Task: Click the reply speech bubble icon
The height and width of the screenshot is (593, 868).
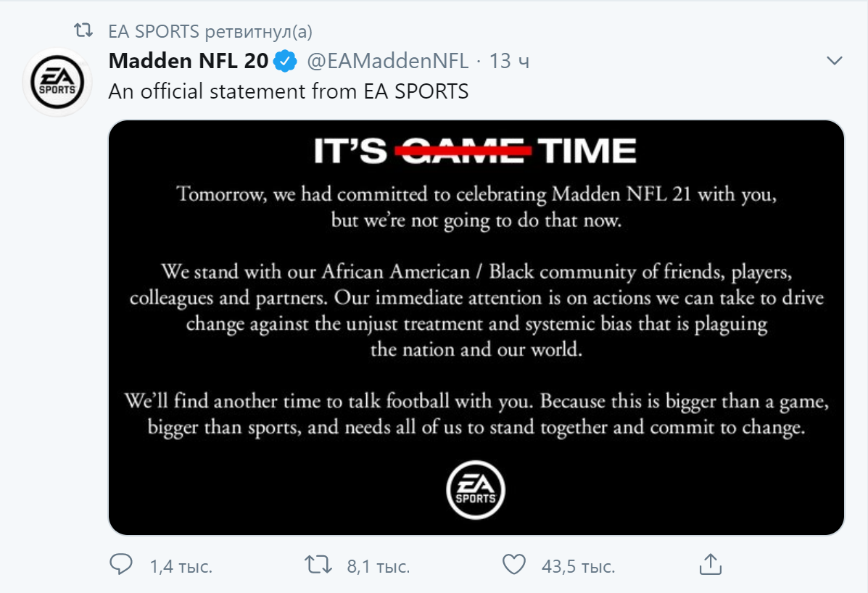Action: (121, 565)
